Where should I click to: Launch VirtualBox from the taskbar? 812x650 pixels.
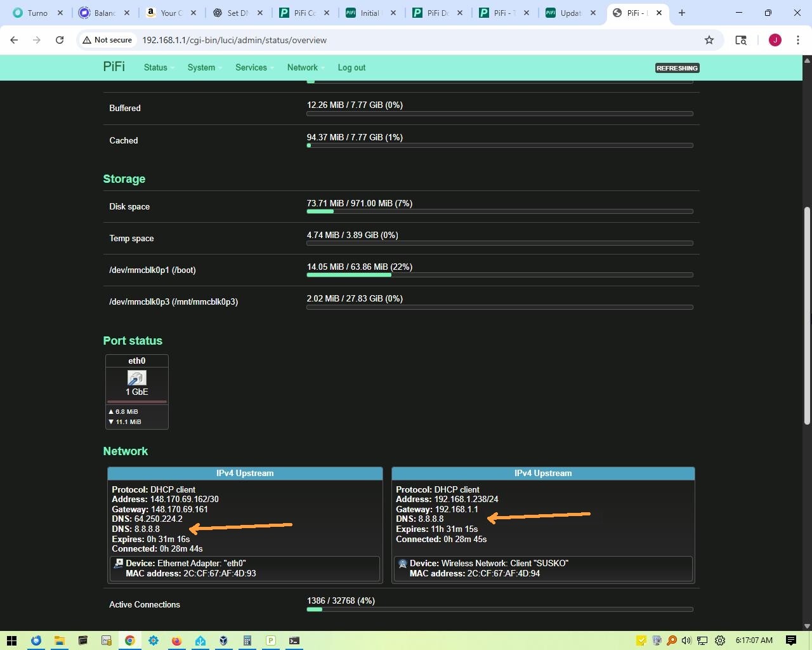point(223,640)
